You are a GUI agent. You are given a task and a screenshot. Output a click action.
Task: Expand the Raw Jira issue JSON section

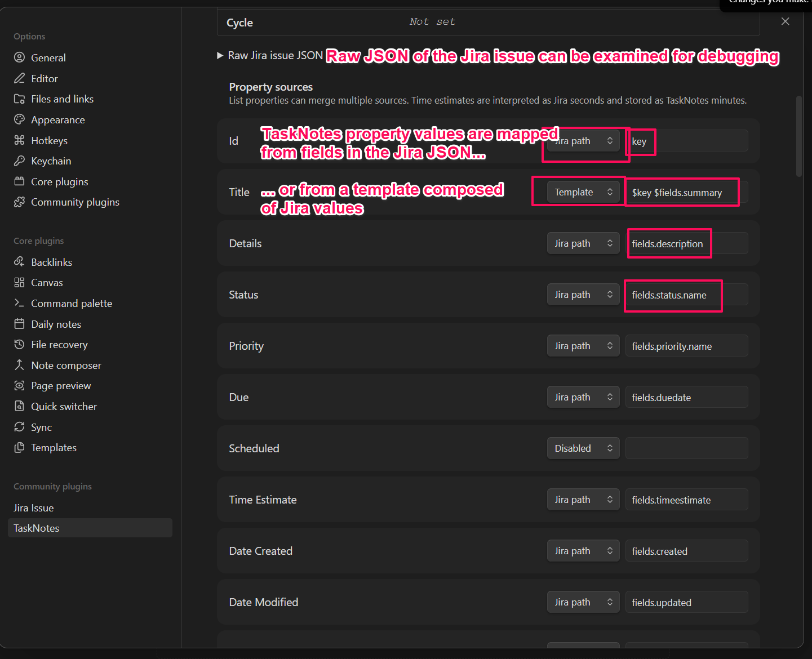(x=269, y=55)
